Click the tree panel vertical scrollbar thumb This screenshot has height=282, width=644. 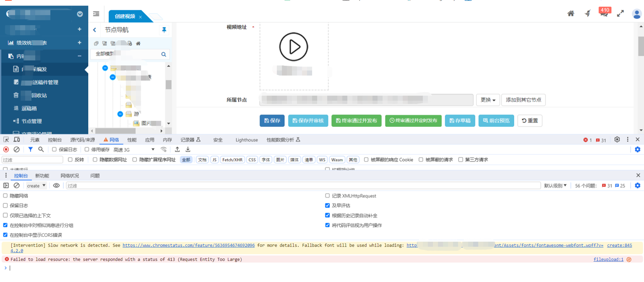168,85
